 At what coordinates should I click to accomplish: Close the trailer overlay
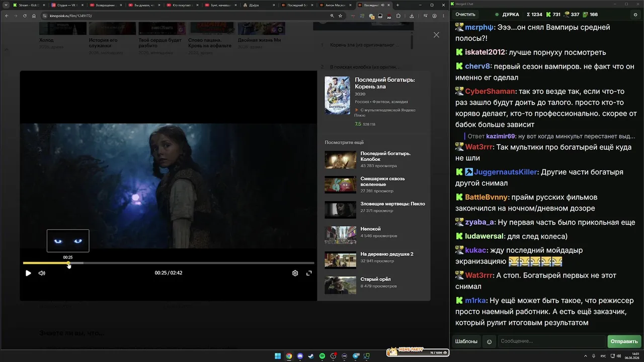click(436, 35)
